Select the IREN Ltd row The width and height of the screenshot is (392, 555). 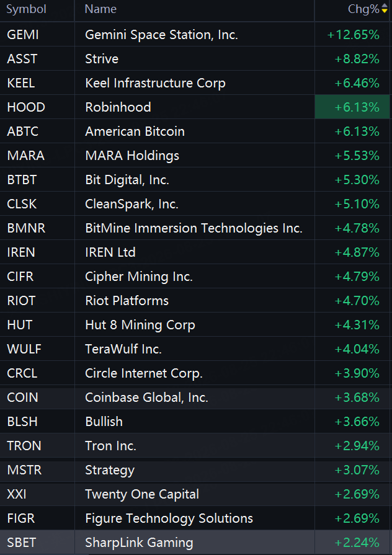pyautogui.click(x=195, y=252)
